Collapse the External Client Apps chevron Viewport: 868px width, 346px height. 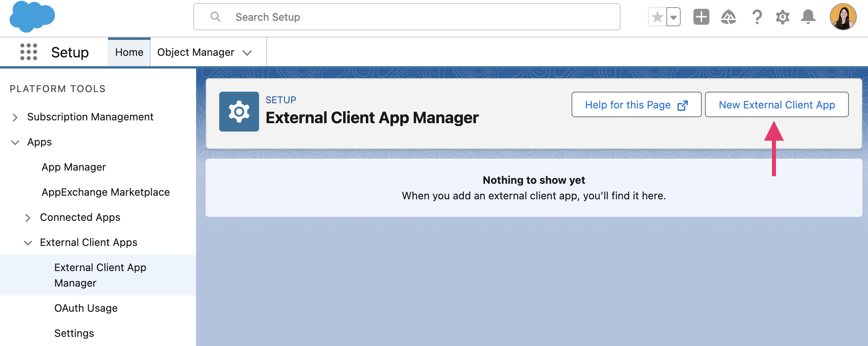28,243
